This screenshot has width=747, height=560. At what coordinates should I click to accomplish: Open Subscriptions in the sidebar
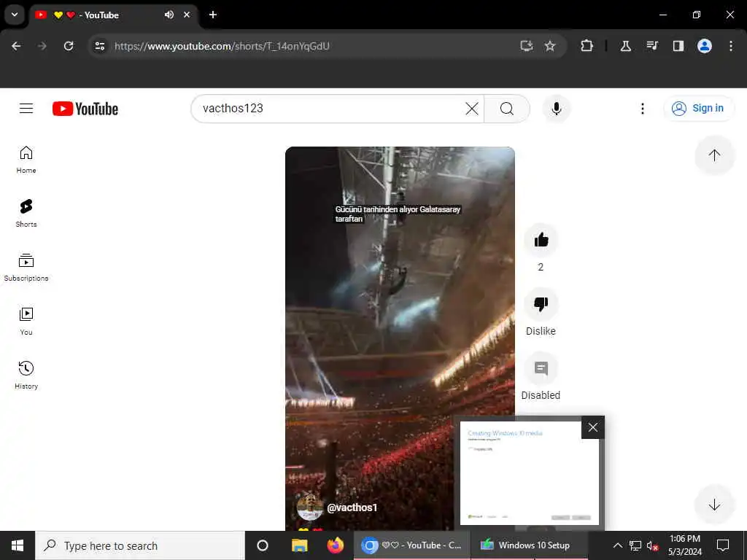tap(26, 268)
